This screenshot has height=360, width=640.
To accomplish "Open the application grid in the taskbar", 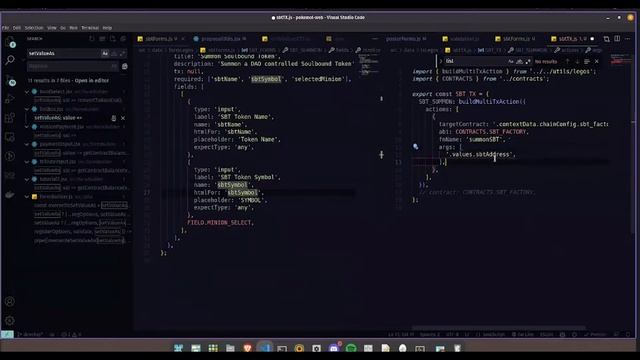I will (213, 348).
